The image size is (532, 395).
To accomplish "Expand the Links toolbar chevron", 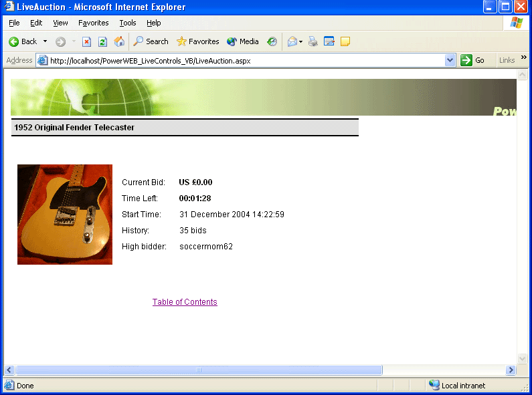I will pyautogui.click(x=523, y=57).
